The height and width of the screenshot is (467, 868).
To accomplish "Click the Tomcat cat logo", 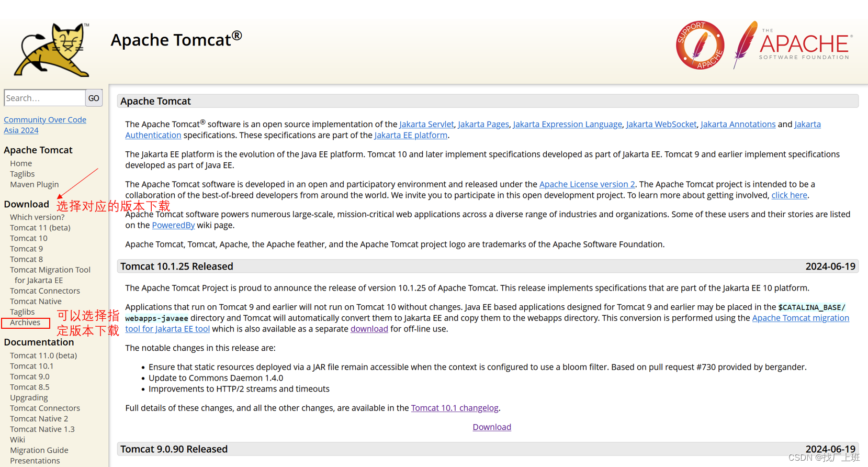I will tap(52, 50).
